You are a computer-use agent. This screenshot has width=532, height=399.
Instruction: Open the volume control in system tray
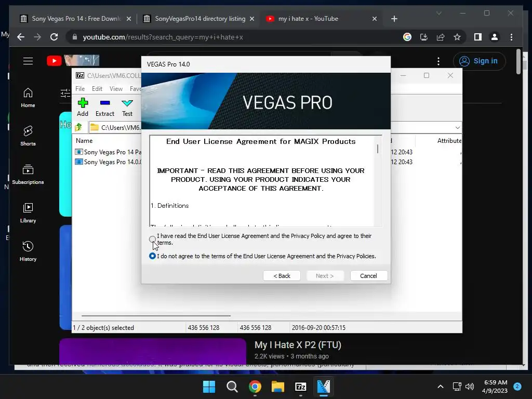pyautogui.click(x=470, y=387)
